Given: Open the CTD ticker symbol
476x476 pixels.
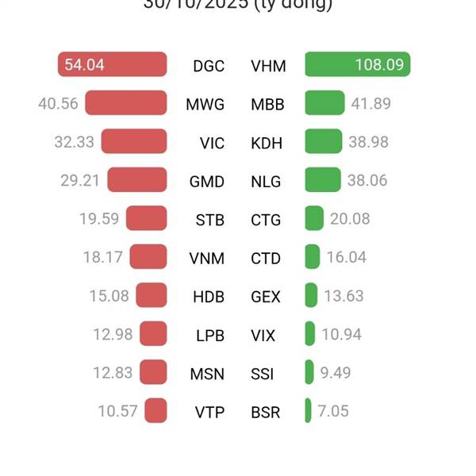Looking at the screenshot, I should click(x=266, y=259).
